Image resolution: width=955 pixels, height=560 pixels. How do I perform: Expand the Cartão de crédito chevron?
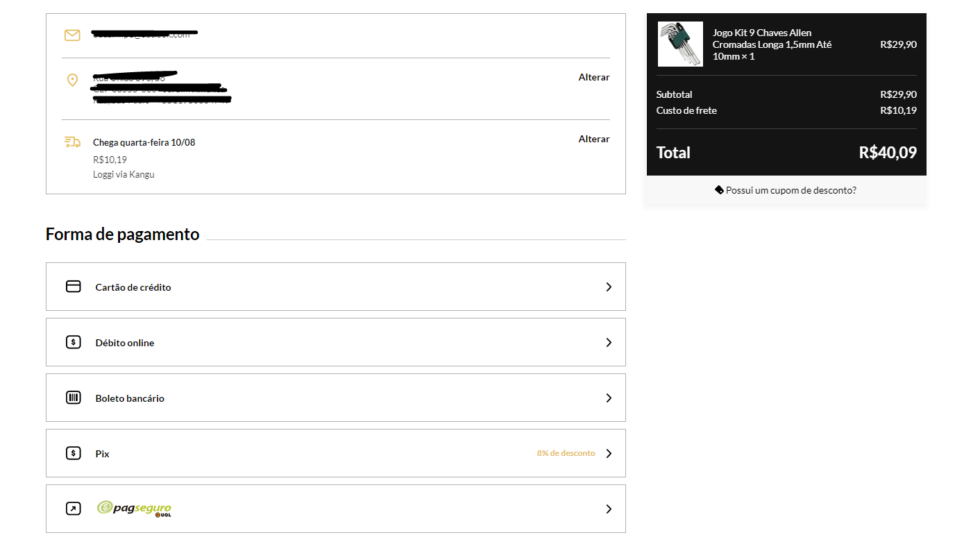[x=609, y=287]
